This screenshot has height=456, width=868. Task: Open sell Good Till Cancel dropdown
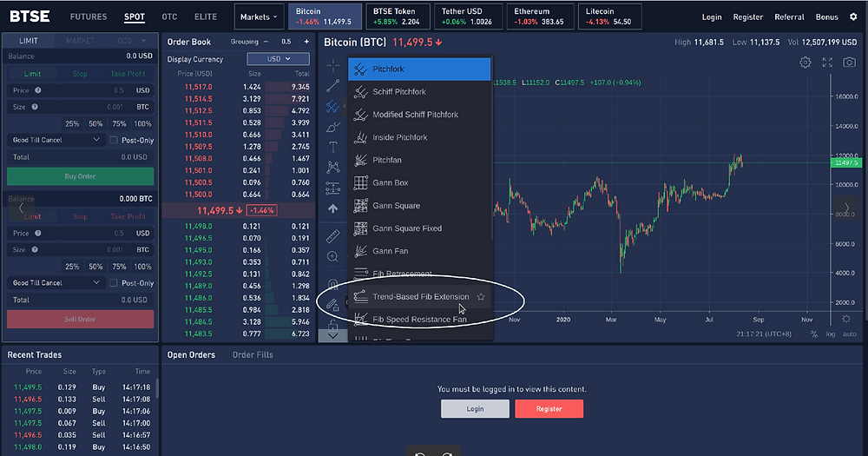coord(56,283)
